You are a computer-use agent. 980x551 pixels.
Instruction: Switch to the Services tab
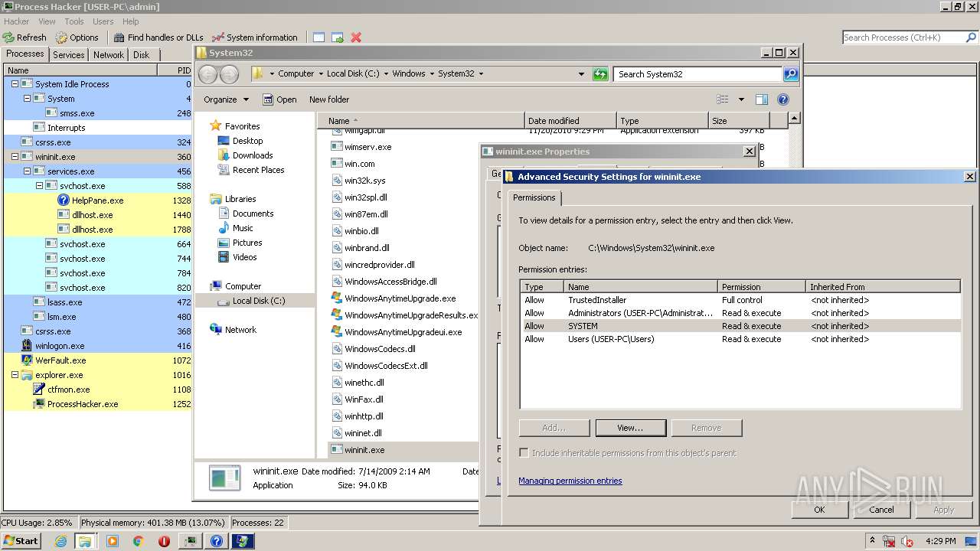pyautogui.click(x=69, y=55)
